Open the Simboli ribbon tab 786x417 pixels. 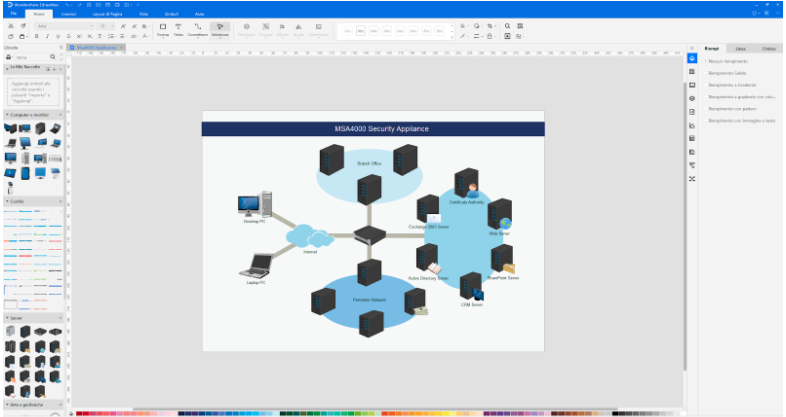point(171,14)
